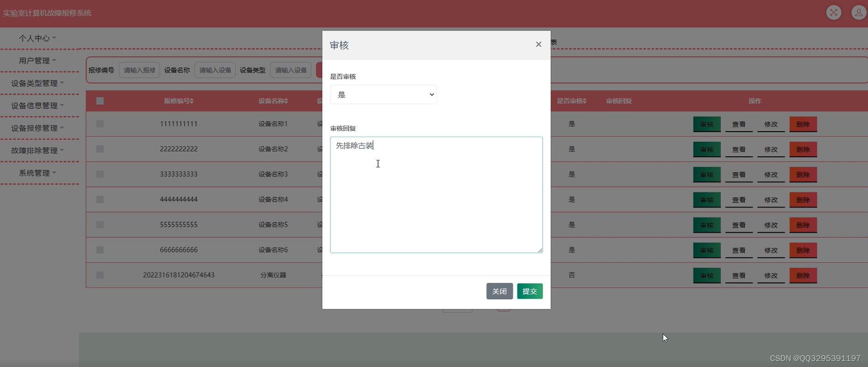Expand 个人中心 menu
The image size is (868, 367).
pos(37,38)
